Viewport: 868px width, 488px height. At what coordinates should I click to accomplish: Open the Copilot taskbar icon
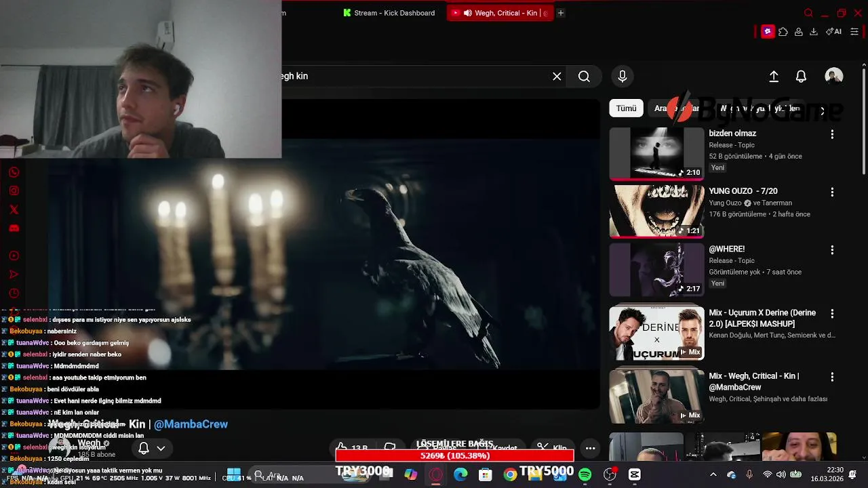pos(411,475)
